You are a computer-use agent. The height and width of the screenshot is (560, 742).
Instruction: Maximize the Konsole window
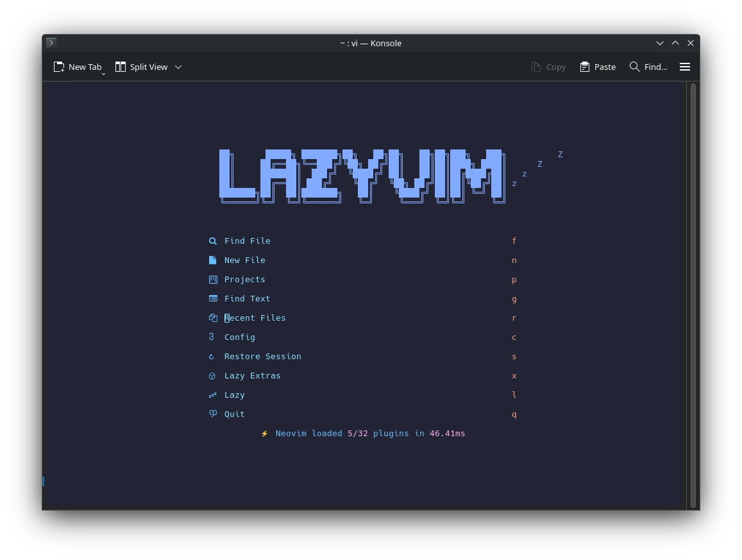coord(675,43)
